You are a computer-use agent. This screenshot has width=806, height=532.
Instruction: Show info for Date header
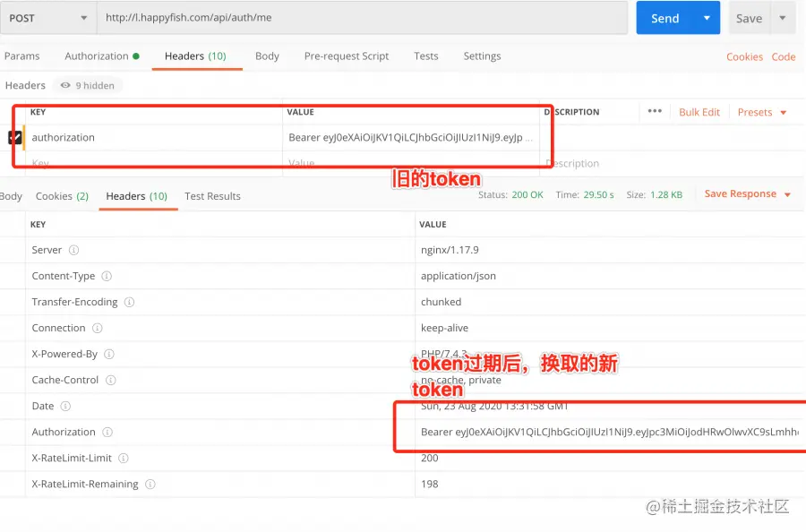tap(65, 406)
